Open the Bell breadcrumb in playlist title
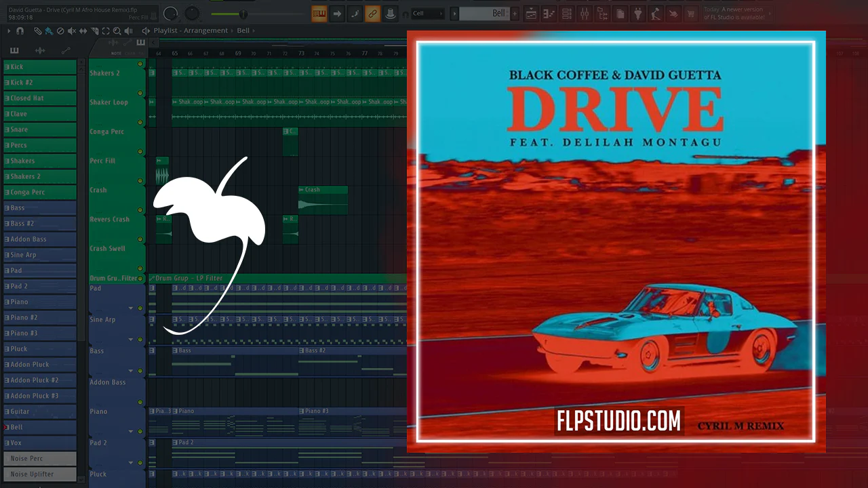Screen dimensions: 868x488 pyautogui.click(x=243, y=31)
